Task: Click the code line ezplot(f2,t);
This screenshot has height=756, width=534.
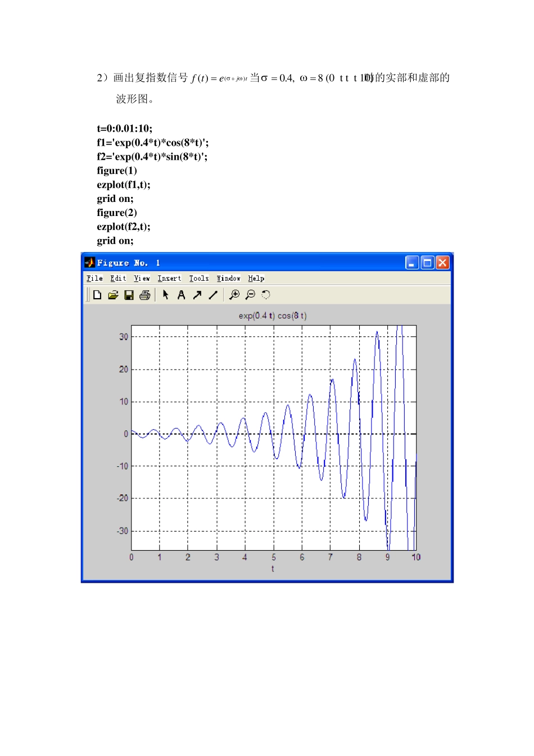Action: 124,227
